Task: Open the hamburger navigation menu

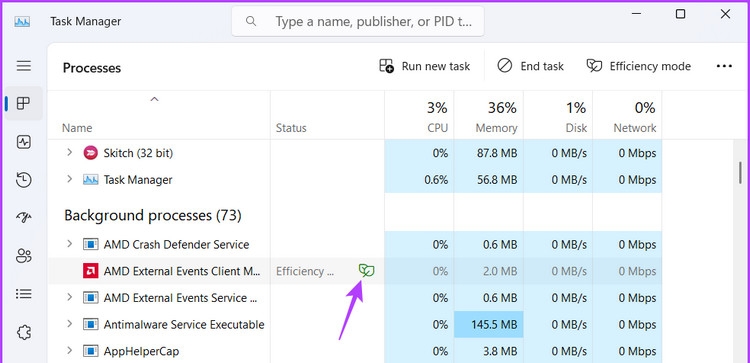Action: [23, 66]
